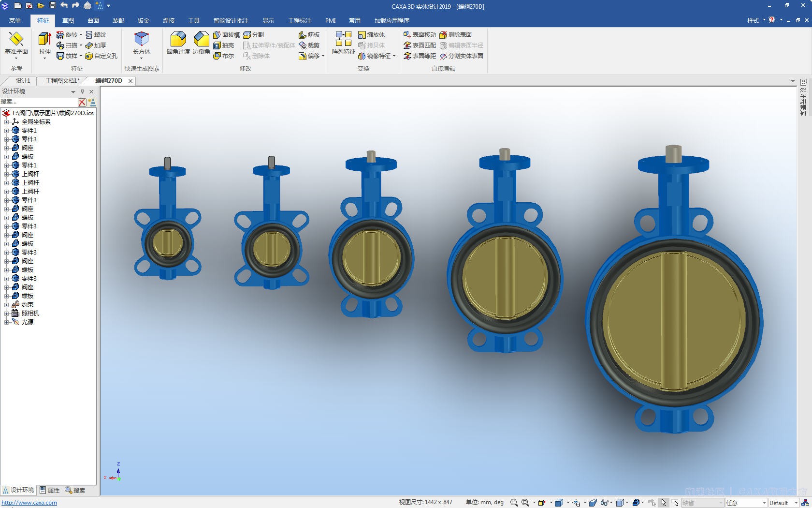Click the undo arrow in title bar
The height and width of the screenshot is (508, 812).
point(64,5)
